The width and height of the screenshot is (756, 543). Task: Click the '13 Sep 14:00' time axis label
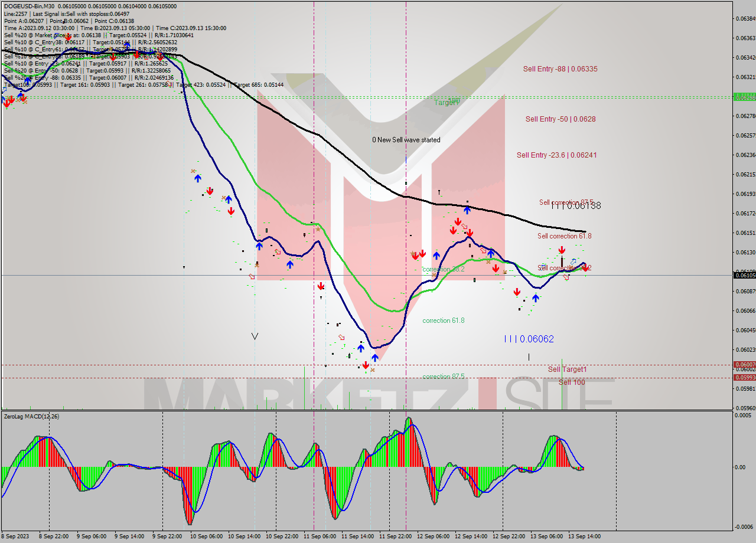[x=584, y=537]
